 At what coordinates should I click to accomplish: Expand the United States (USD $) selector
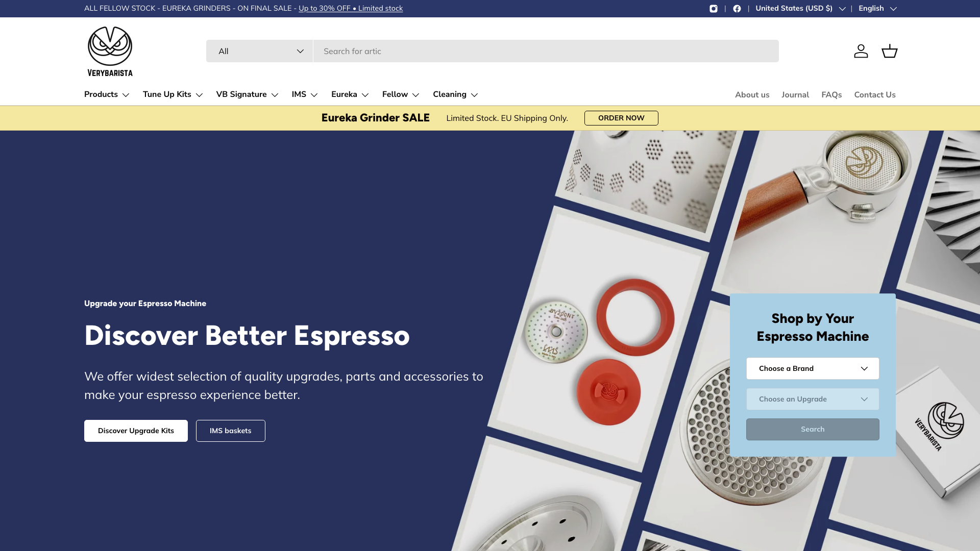click(800, 9)
